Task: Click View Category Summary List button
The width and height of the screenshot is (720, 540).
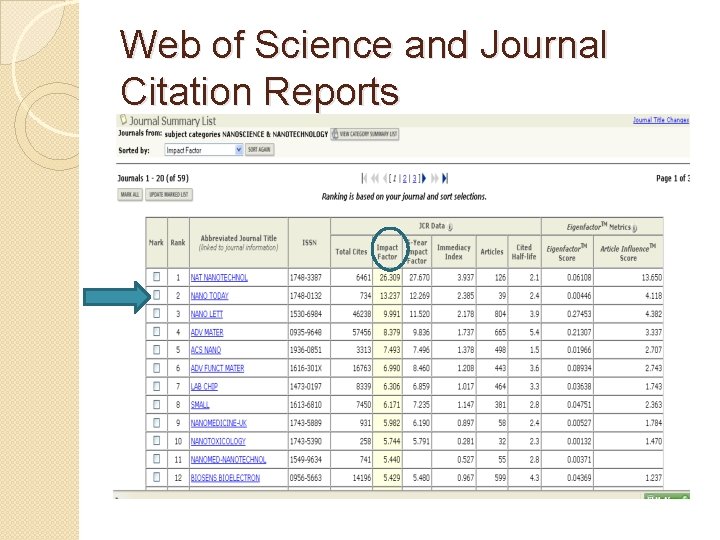Action: [x=365, y=134]
